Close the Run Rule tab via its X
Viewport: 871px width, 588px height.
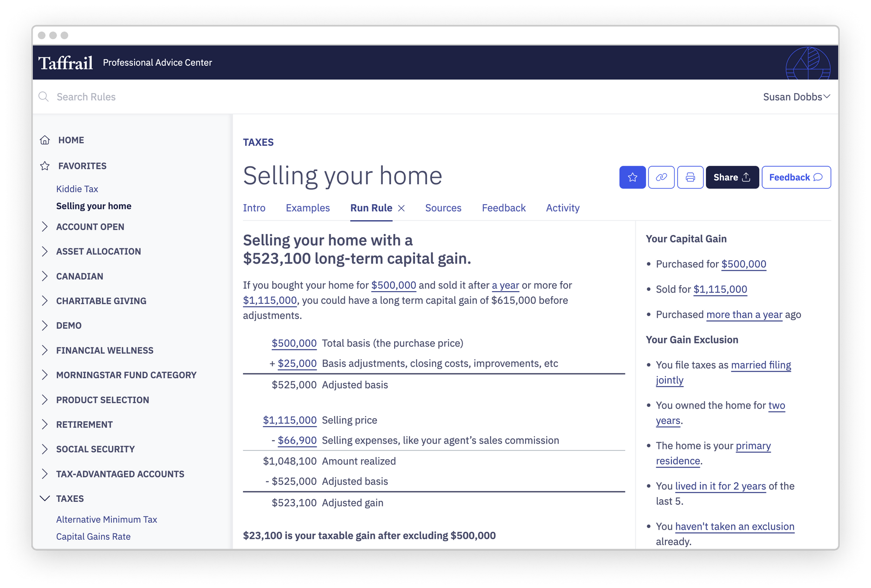[x=402, y=208]
